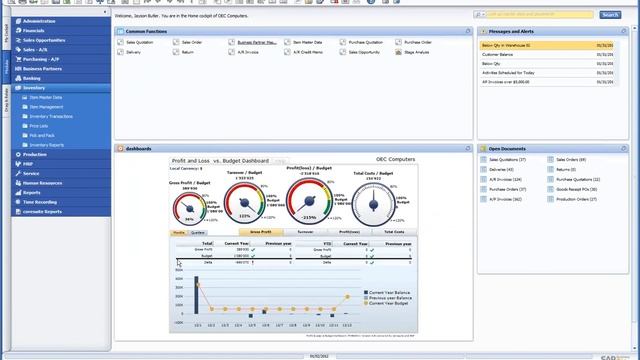Maximize the Common Functions panel
This screenshot has width=640, height=360.
point(468,31)
